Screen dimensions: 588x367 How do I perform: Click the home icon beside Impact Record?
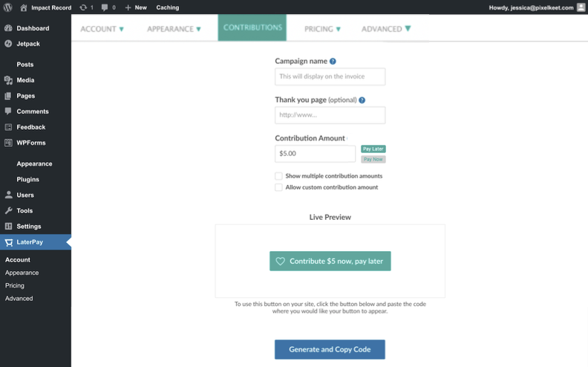tap(23, 7)
